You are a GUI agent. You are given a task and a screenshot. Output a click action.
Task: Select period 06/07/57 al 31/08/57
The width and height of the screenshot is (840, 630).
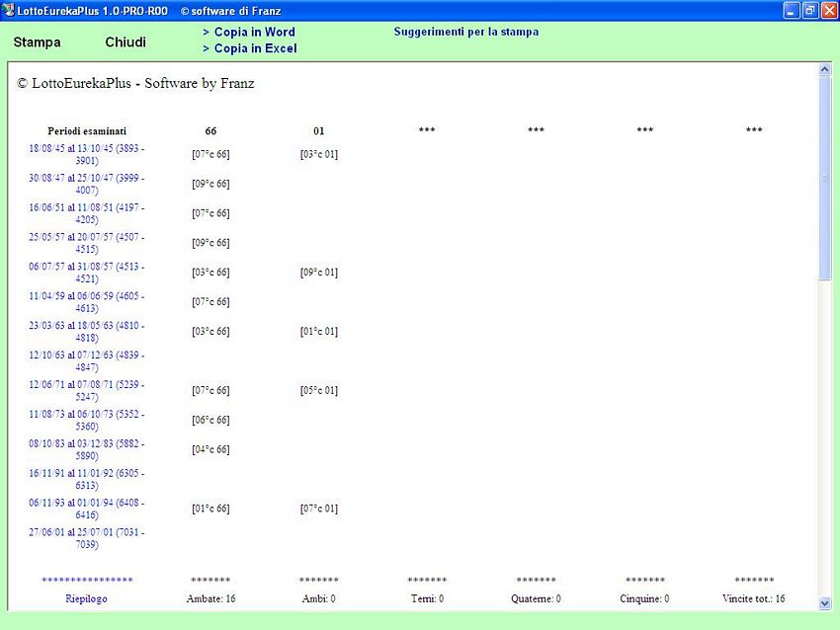pos(87,272)
